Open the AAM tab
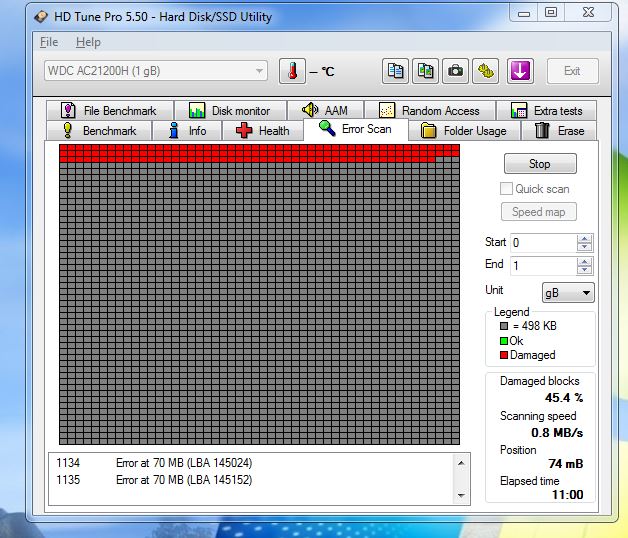This screenshot has width=628, height=538. point(325,111)
